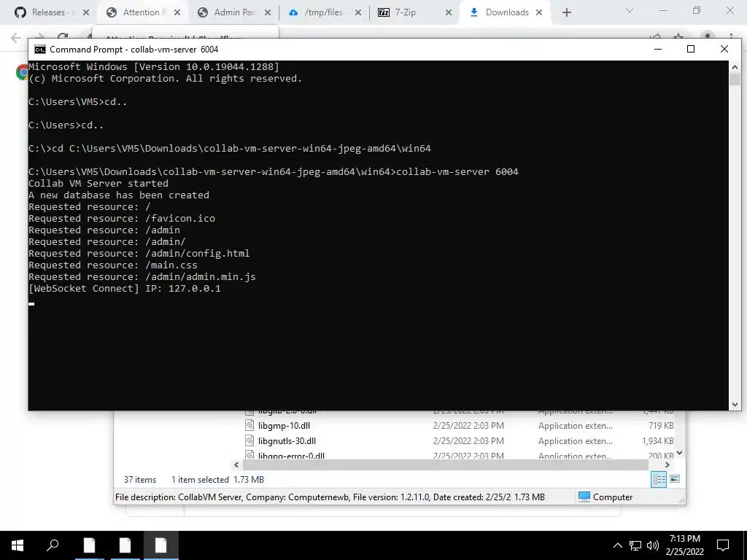Click the '[WebSocket Connect] IP: 127.0.0.1' line
Screen dimensions: 747x560
(x=124, y=289)
